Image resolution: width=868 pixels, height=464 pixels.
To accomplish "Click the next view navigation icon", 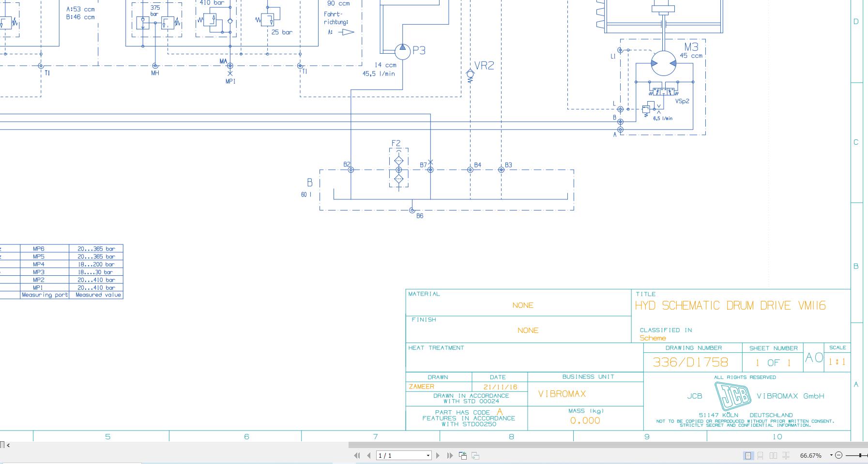I will [x=475, y=455].
